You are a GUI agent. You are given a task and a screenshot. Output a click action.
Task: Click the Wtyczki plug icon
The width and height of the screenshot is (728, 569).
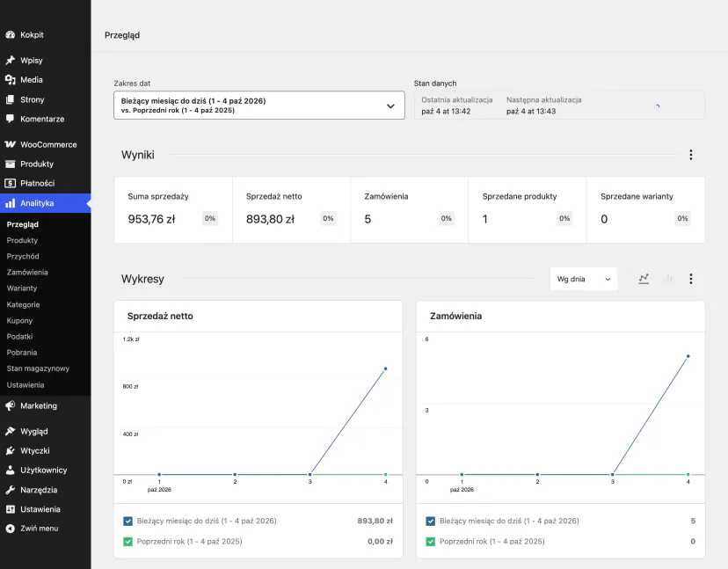point(11,451)
